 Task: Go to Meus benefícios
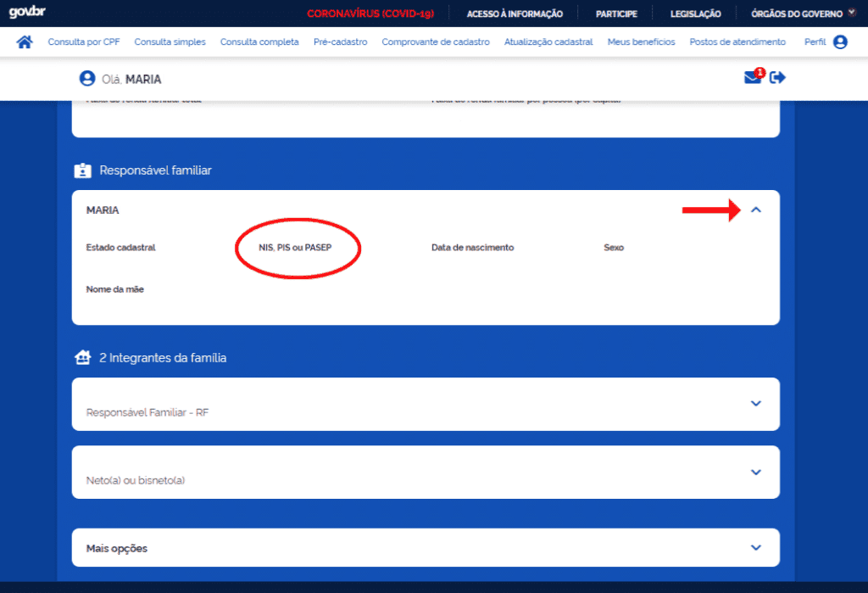click(641, 42)
